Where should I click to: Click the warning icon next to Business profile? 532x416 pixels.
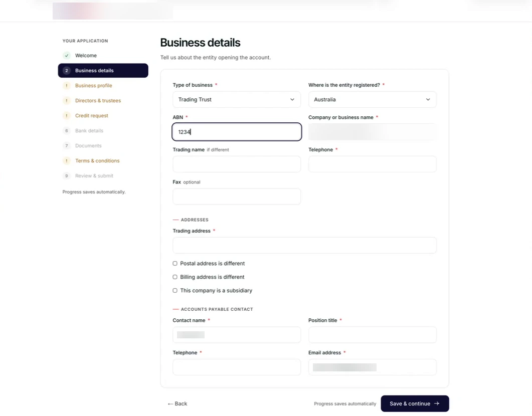[x=67, y=85]
